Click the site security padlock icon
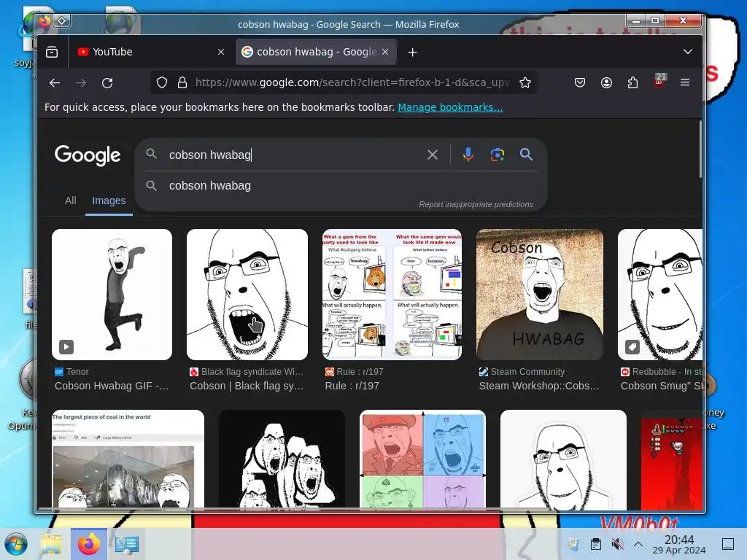 click(182, 83)
